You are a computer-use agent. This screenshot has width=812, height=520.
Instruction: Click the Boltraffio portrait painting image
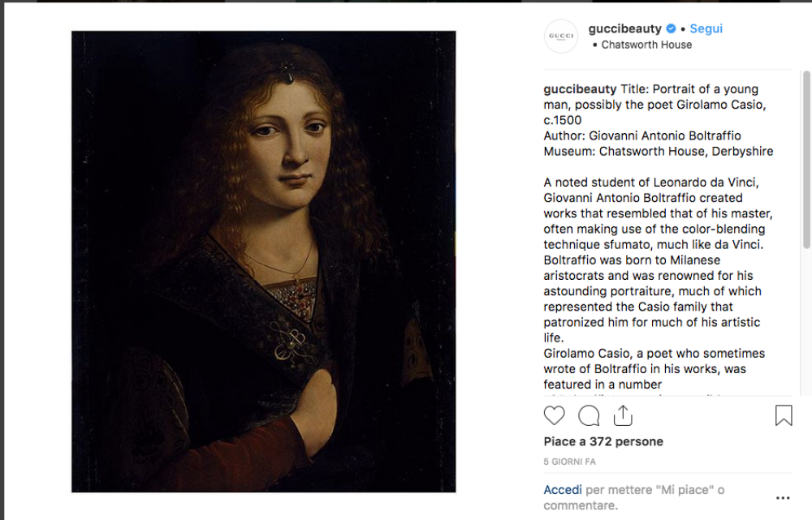(x=263, y=261)
